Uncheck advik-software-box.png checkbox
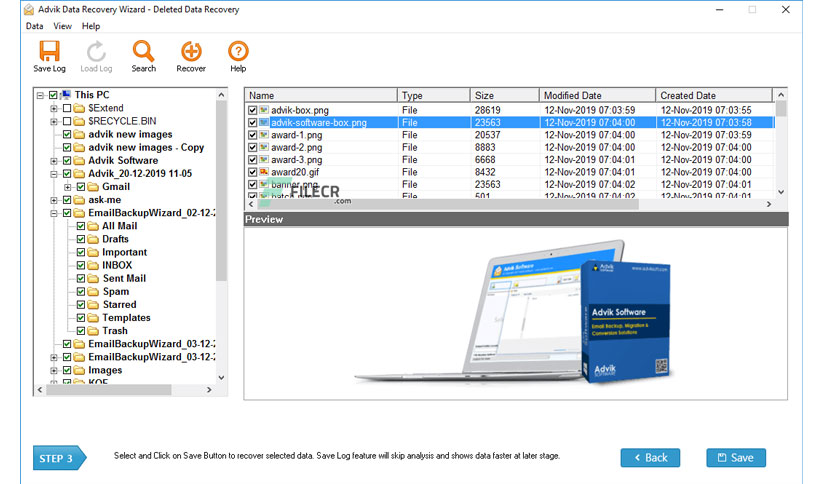 tap(253, 123)
